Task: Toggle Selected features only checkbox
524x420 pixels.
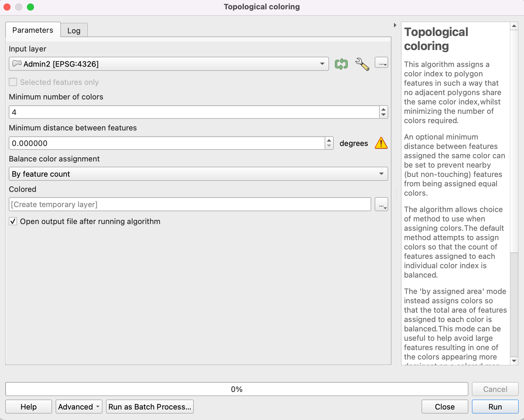Action: 13,82
